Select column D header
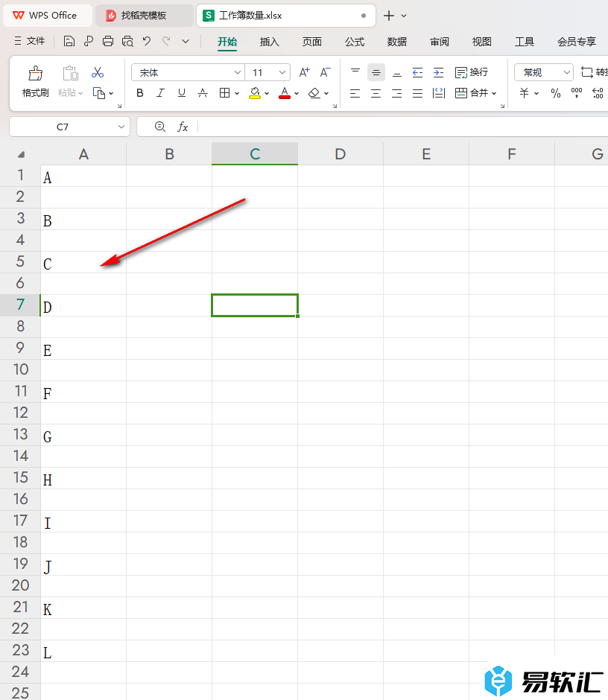This screenshot has width=608, height=700. (341, 154)
